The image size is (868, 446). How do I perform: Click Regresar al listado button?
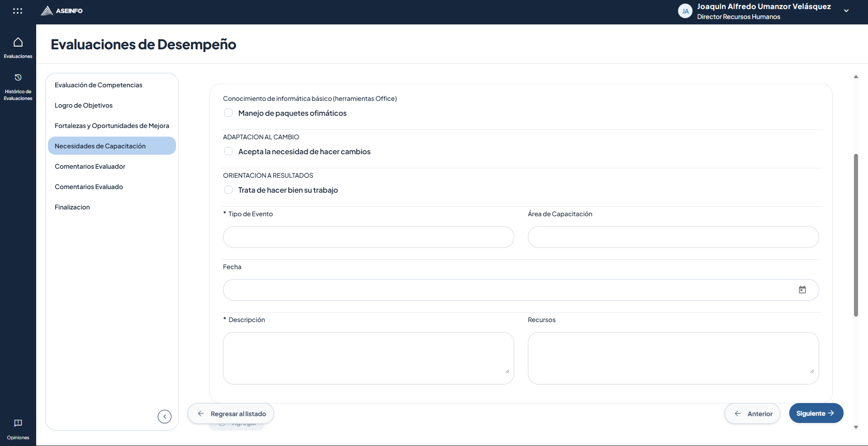pos(231,414)
